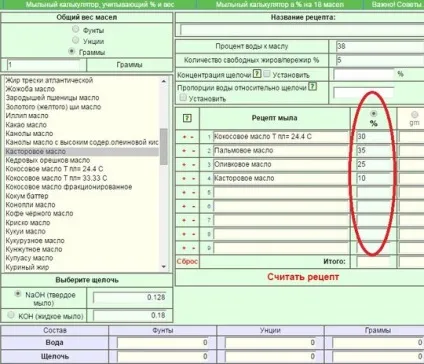Select Иллип масло in oil list
Screen dimensions: 424x364
click(27, 116)
